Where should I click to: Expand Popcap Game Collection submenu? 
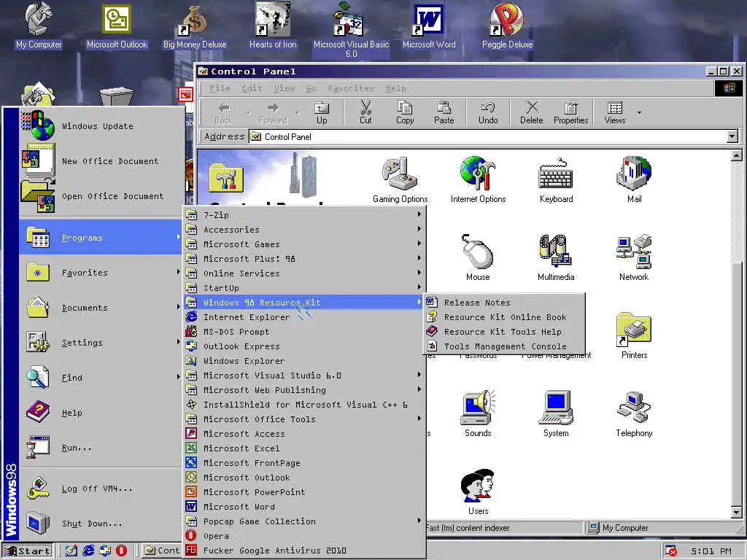304,521
